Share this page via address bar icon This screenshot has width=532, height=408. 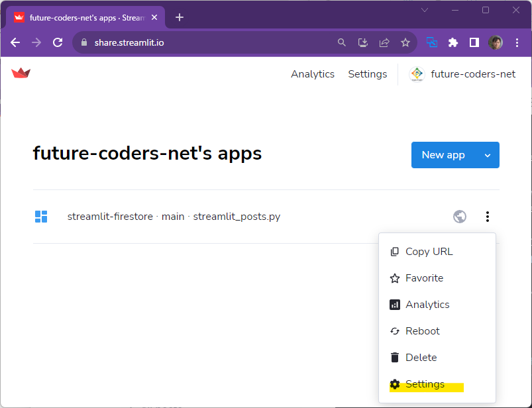click(x=384, y=43)
